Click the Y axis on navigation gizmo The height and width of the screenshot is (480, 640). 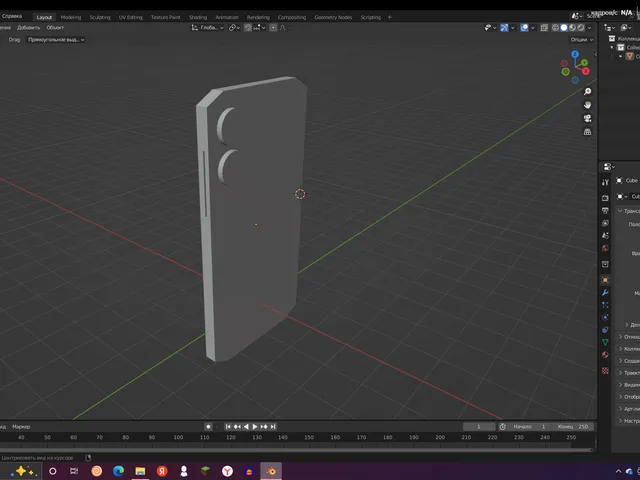point(584,62)
